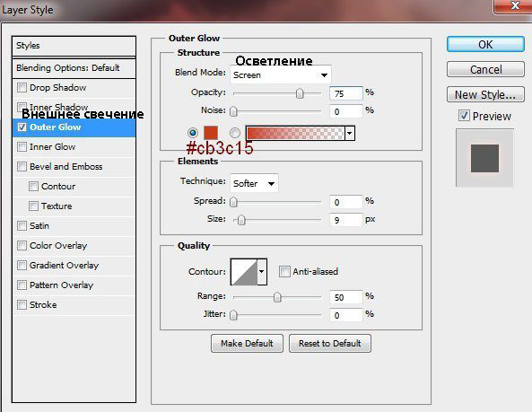This screenshot has height=412, width=532.
Task: Click the Opacity slider handle
Action: click(x=300, y=93)
